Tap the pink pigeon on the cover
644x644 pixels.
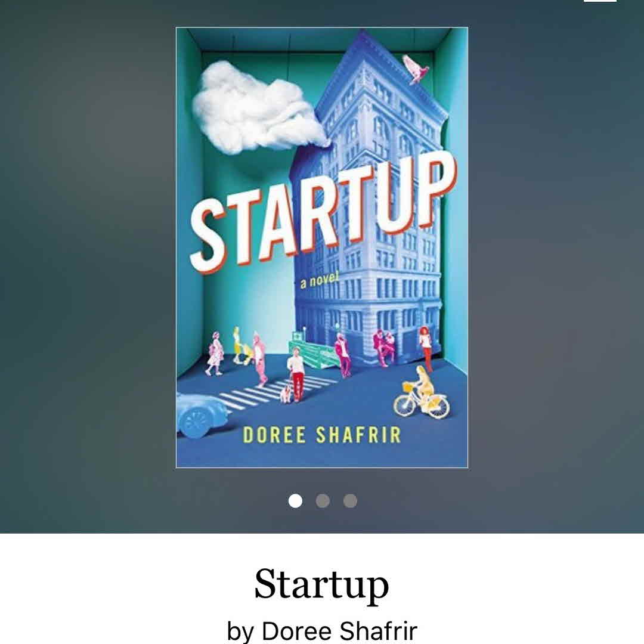click(x=416, y=69)
